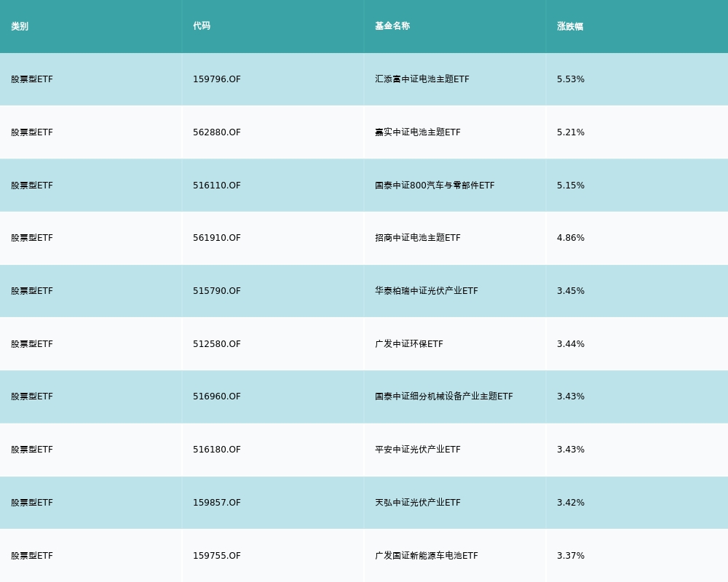Click 股票型ETF in the 159857.OF row

pyautogui.click(x=32, y=503)
